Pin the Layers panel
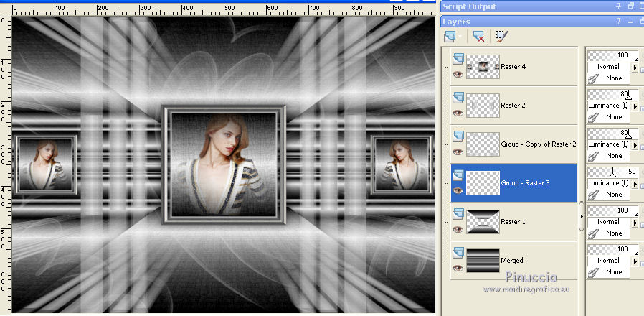This screenshot has width=644, height=316. pos(618,21)
